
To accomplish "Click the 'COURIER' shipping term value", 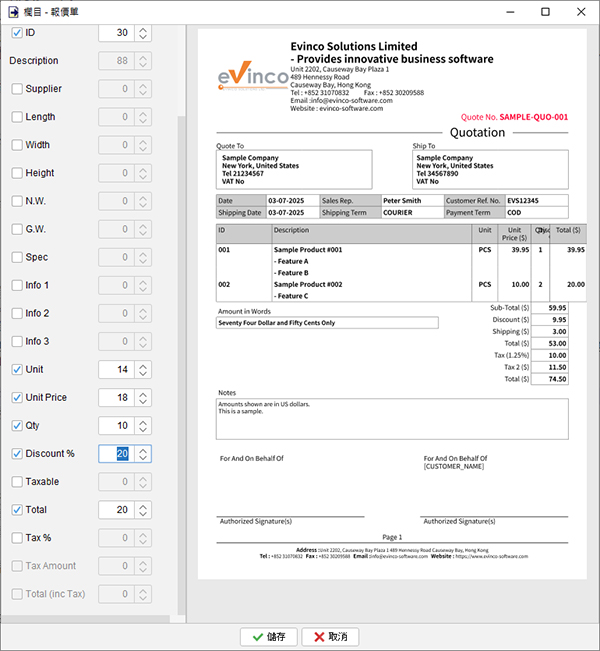I will coord(397,213).
